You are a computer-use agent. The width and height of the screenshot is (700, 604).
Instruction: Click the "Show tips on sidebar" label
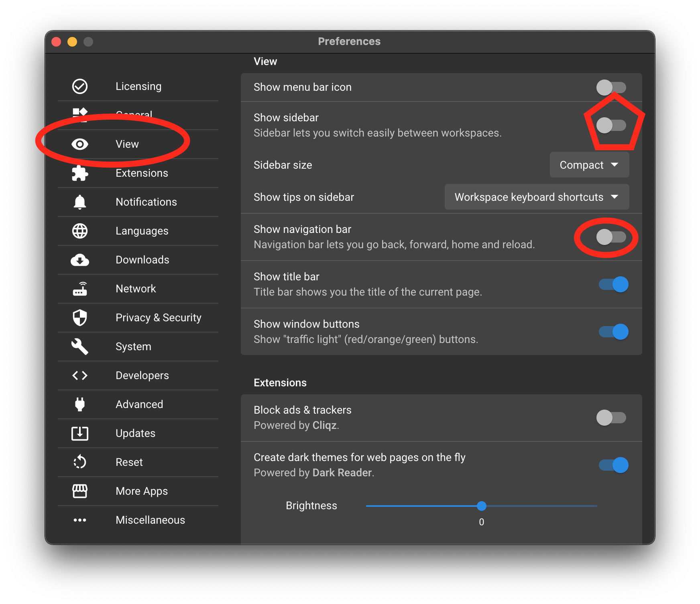[304, 197]
